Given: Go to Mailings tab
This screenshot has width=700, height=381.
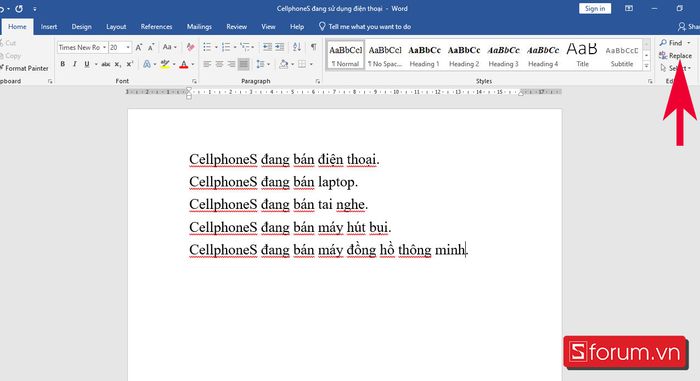Looking at the screenshot, I should click(199, 27).
